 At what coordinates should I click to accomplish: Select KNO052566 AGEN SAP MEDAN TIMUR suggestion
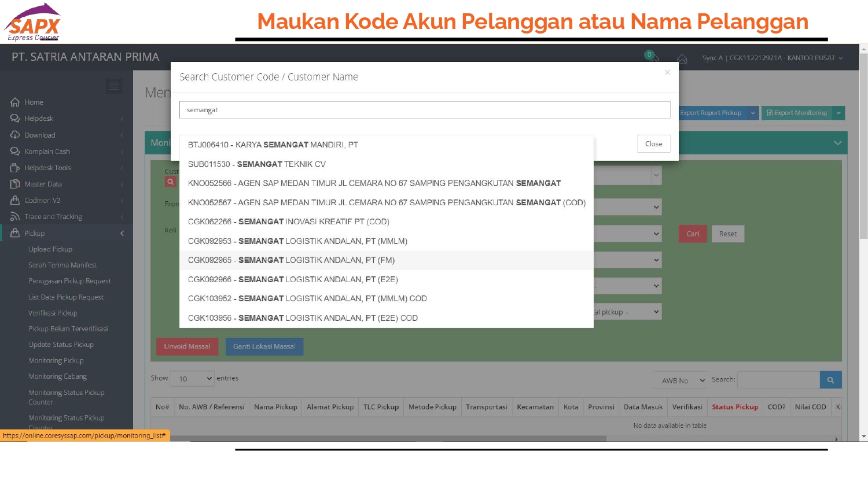coord(387,183)
